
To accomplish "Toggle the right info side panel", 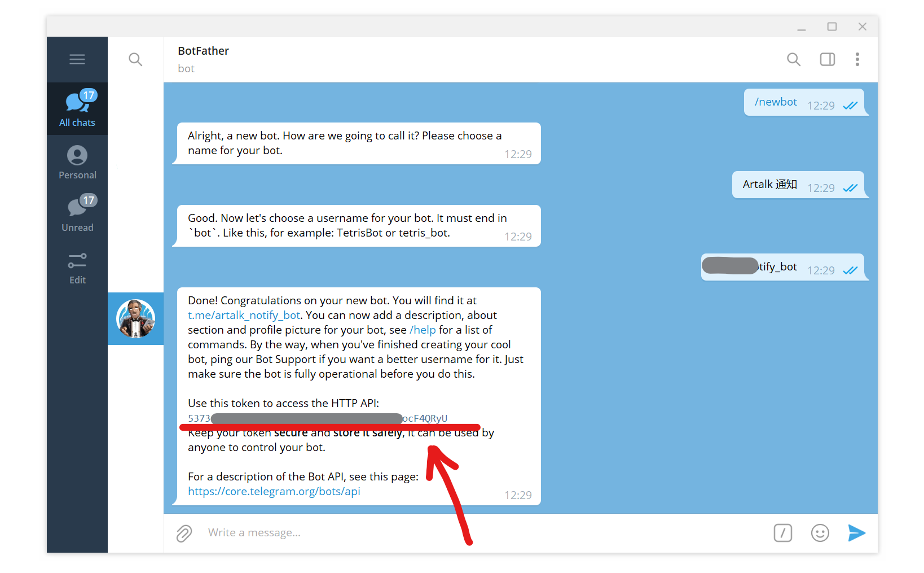I will [827, 59].
